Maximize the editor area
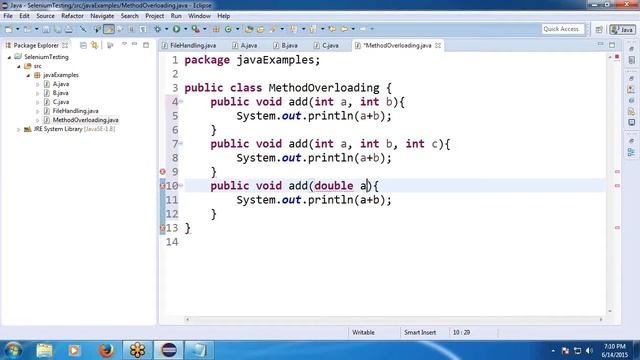640x360 pixels. (612, 45)
